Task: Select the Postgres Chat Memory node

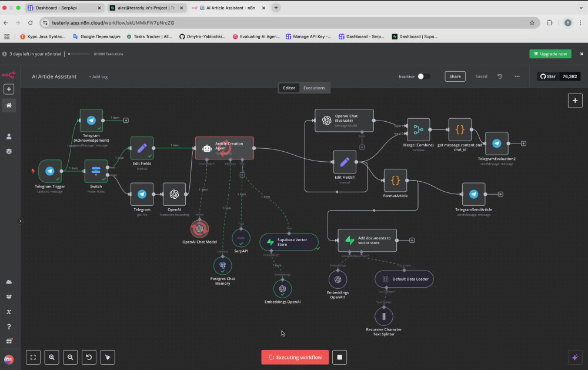Action: pyautogui.click(x=223, y=266)
